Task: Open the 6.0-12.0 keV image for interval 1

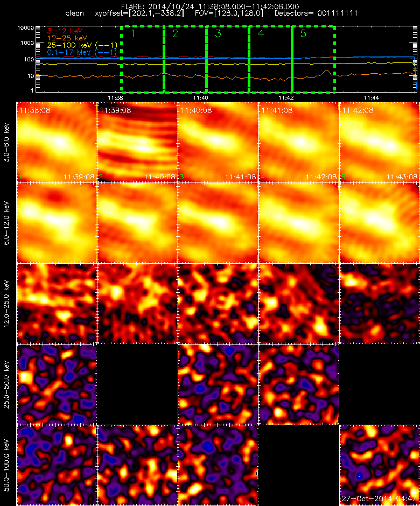Action: tap(57, 223)
